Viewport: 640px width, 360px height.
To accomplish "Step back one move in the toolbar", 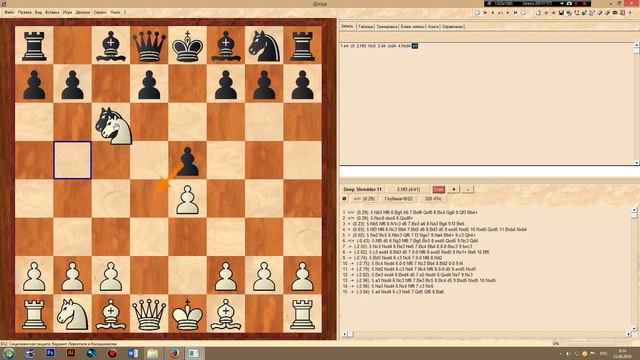I will coord(493,13).
